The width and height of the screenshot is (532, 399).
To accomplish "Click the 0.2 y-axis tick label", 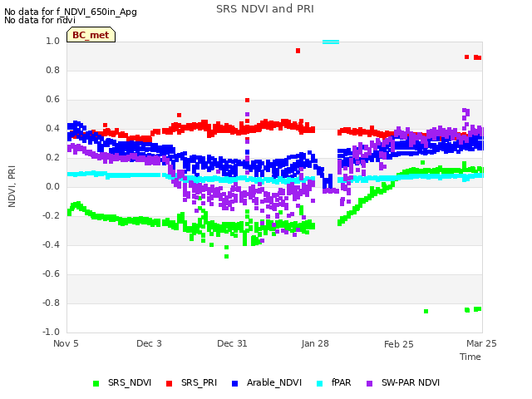I will pos(52,158).
